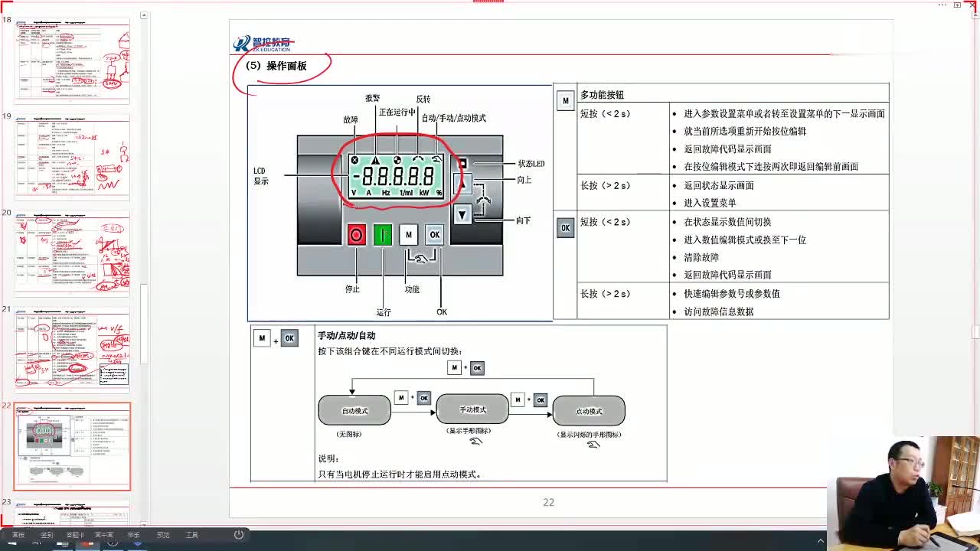Click the text 快速编辑参数号或参数值
Viewport: 980px width, 551px height.
pos(732,294)
